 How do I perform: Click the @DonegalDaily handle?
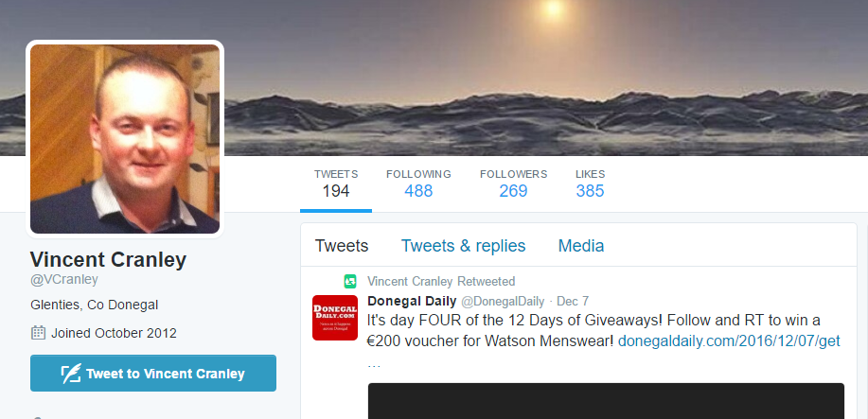503,301
